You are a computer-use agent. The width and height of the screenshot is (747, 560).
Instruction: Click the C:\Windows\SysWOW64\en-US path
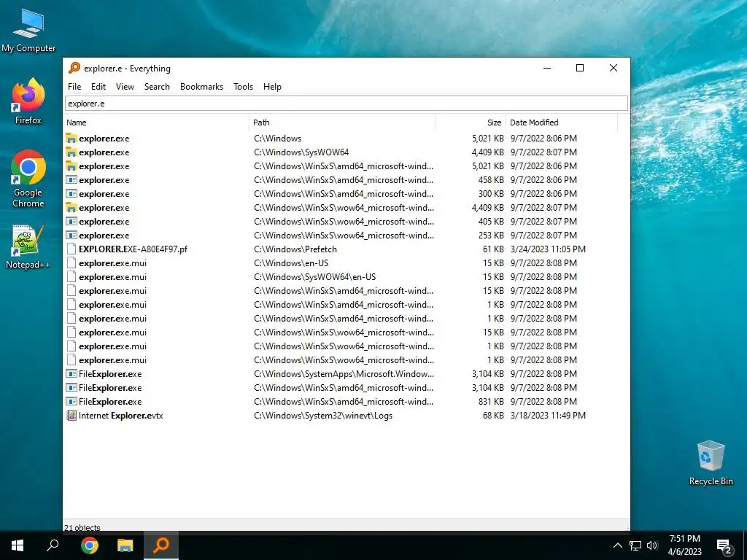click(x=315, y=276)
